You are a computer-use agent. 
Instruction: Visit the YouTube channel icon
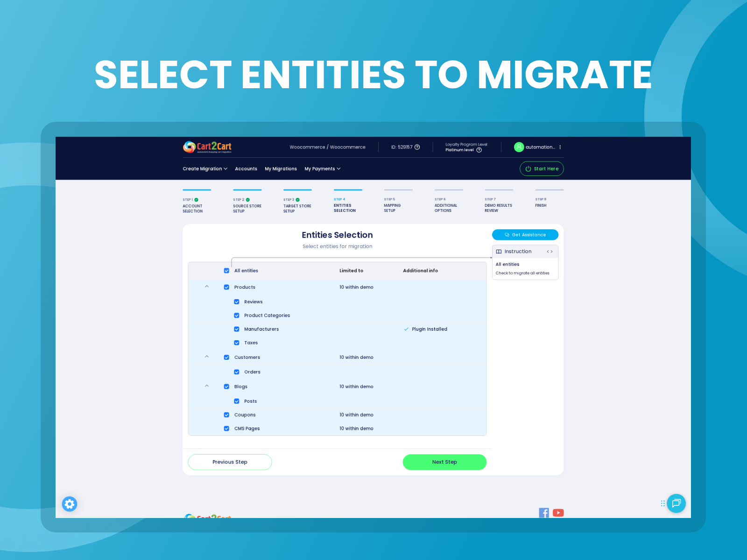558,512
